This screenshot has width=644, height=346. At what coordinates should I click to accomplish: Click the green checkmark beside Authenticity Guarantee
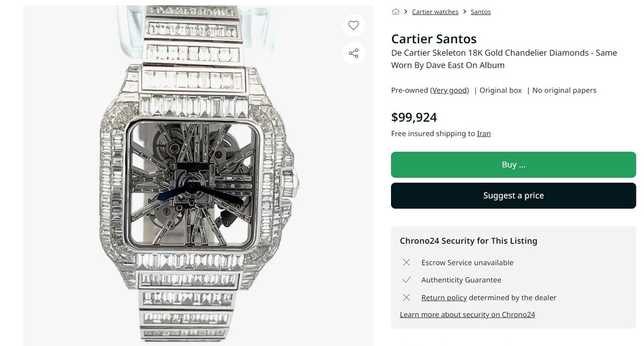[x=407, y=280]
